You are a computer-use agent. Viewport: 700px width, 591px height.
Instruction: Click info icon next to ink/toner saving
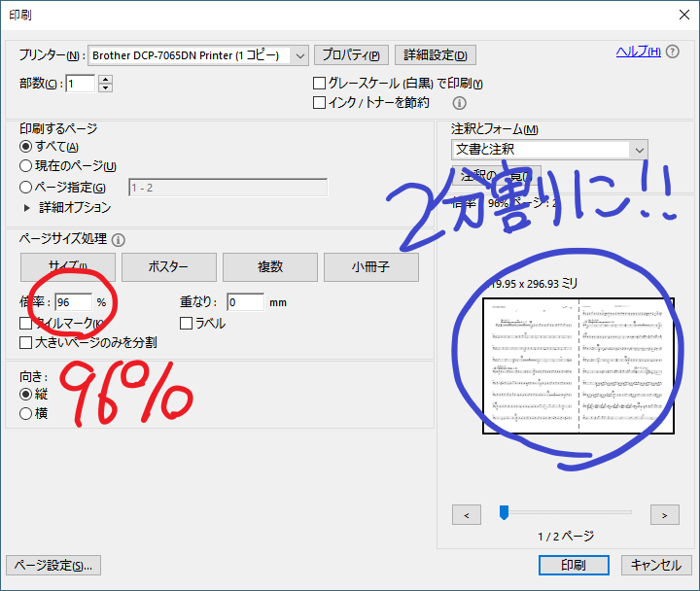459,103
